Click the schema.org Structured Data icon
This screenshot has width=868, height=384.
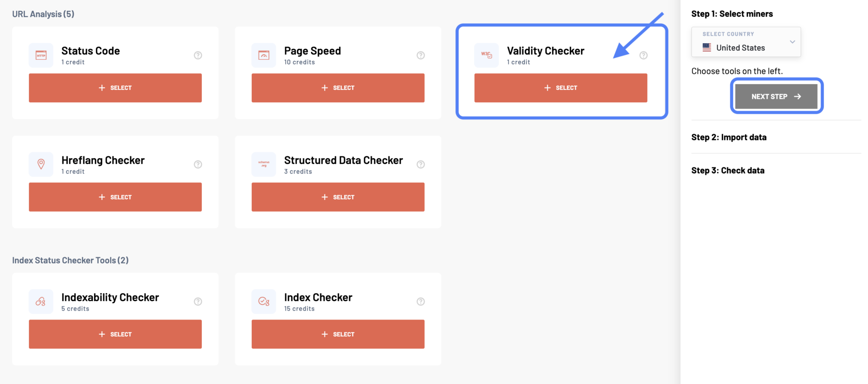point(264,164)
